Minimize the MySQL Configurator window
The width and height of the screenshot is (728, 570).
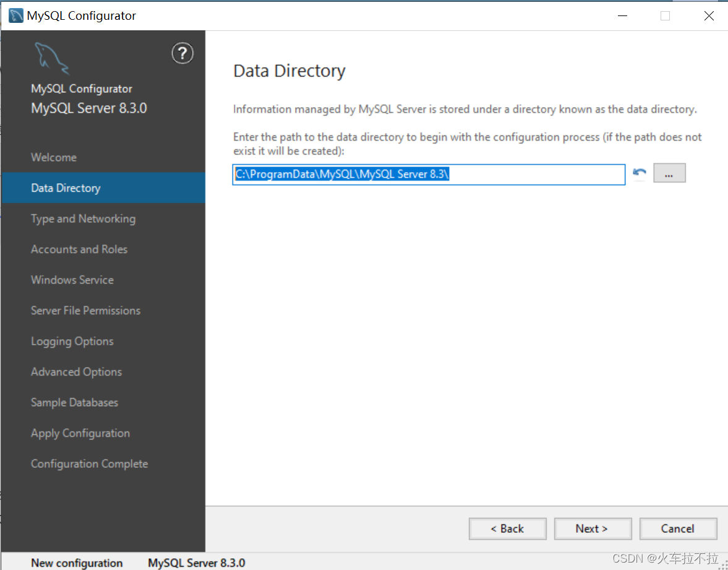point(623,16)
